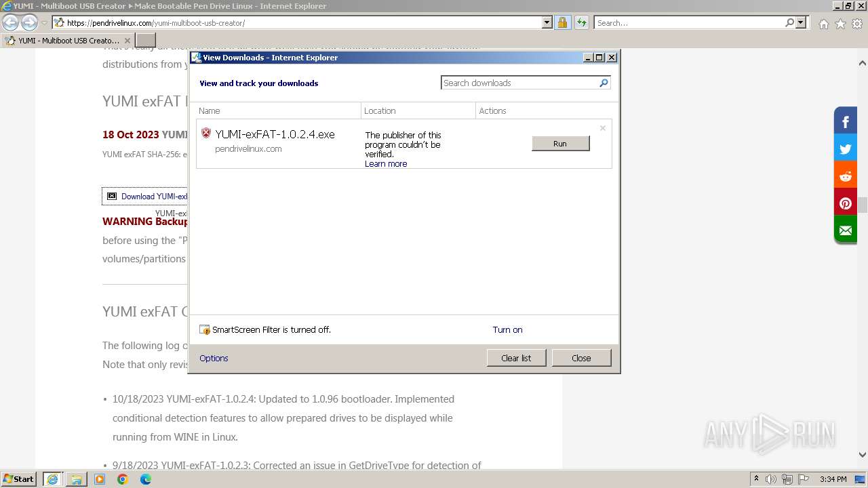Image resolution: width=868 pixels, height=488 pixels.
Task: Open File Explorer from the taskbar
Action: (76, 479)
